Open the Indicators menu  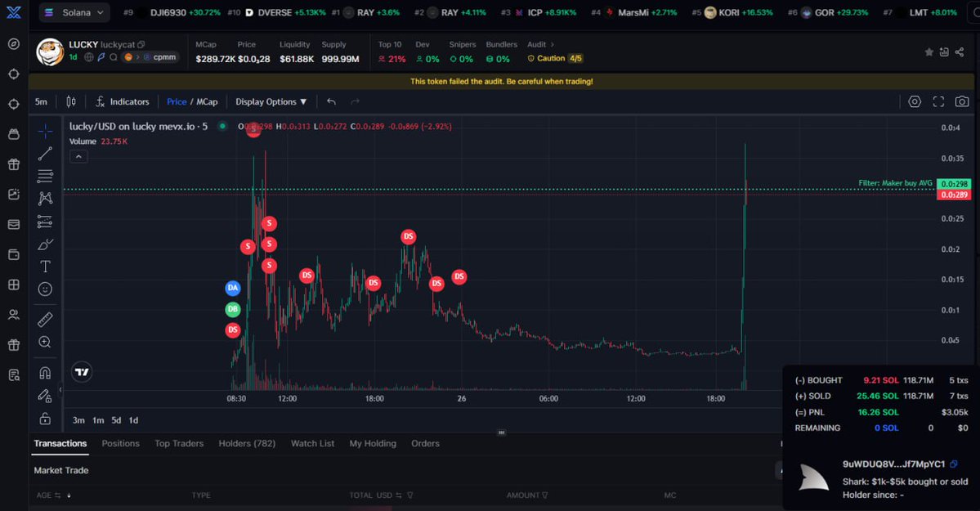(x=123, y=102)
